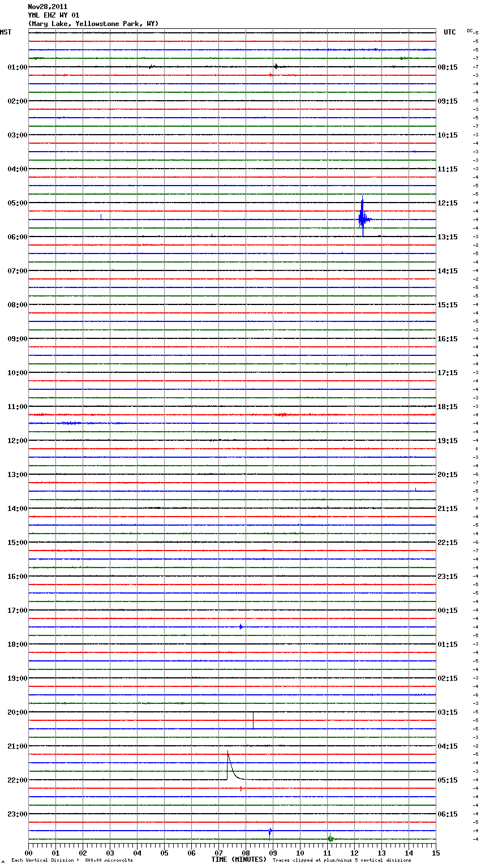This screenshot has width=481, height=868.
Task: Select the 20:00 MST time label
Action: (18, 712)
